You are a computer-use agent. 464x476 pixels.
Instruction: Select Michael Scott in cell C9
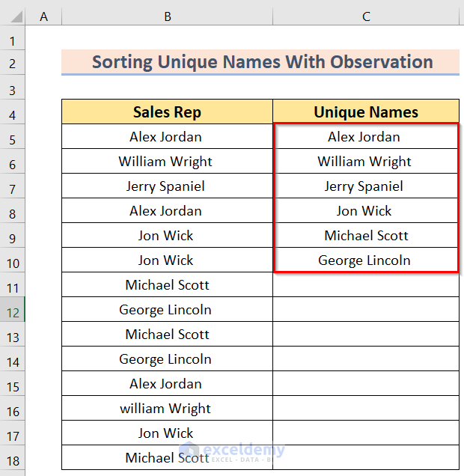(365, 236)
